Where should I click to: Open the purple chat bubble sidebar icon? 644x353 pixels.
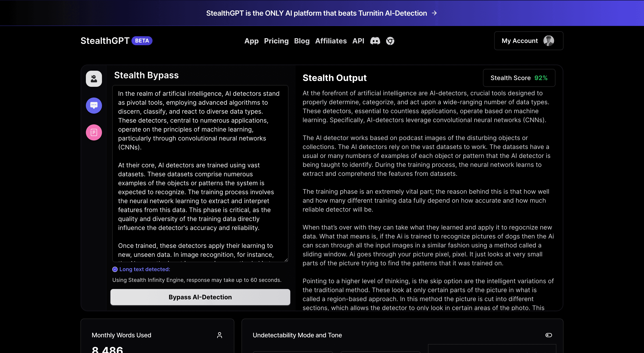94,106
